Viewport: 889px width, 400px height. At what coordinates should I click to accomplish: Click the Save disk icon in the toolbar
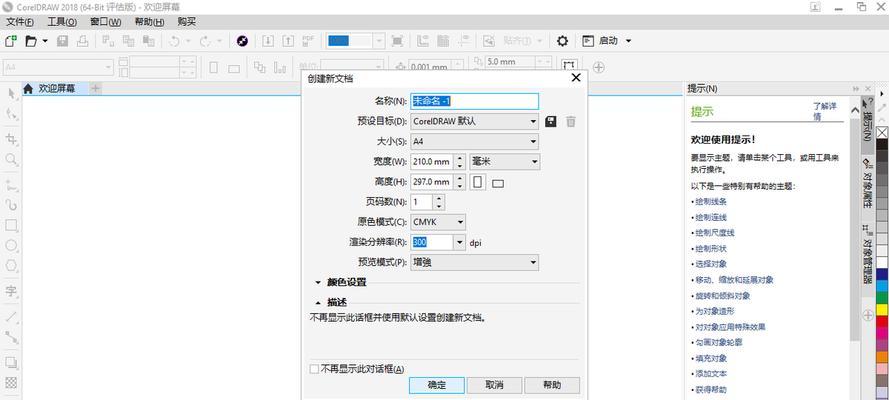(62, 41)
